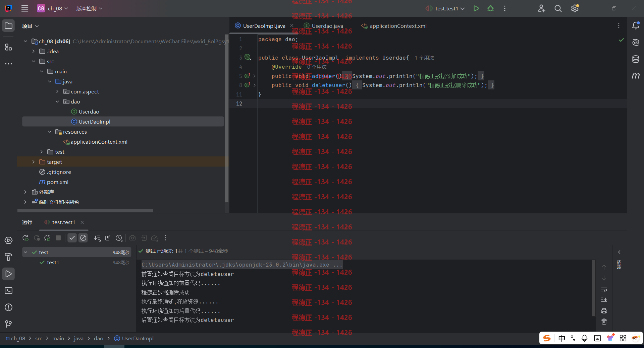Screen dimensions: 644x348
Task: Rerun failed tests in Run panel
Action: click(x=37, y=238)
